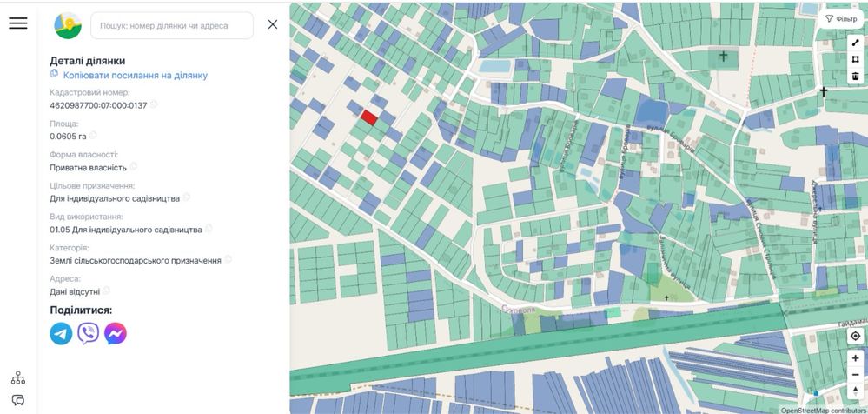This screenshot has height=414, width=868.
Task: Reset map compass to north
Action: point(855,391)
